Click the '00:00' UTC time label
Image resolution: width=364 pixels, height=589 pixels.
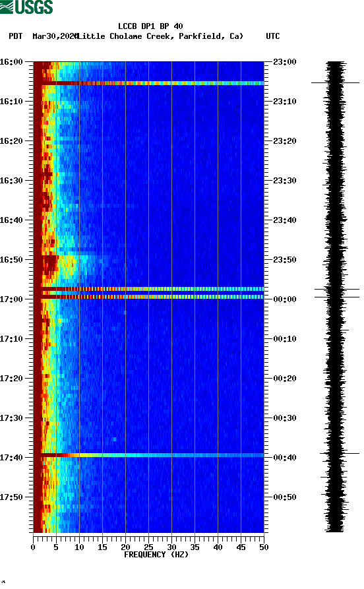click(x=285, y=299)
